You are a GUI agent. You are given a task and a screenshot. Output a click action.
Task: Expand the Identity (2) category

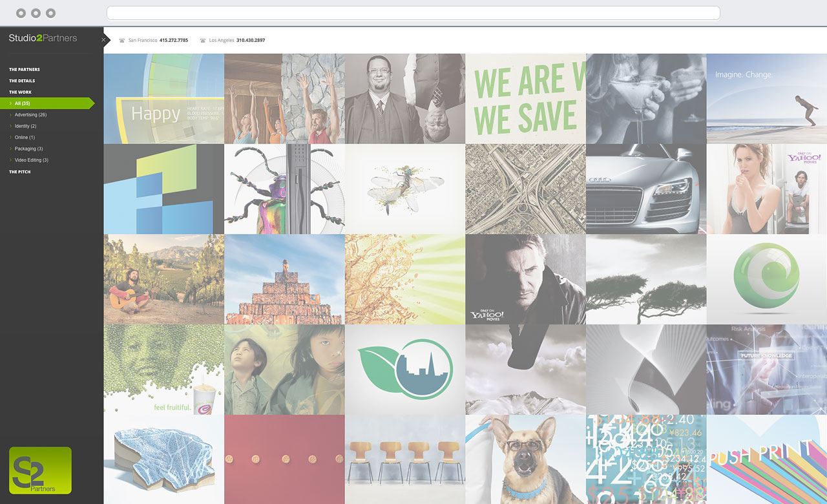(25, 126)
